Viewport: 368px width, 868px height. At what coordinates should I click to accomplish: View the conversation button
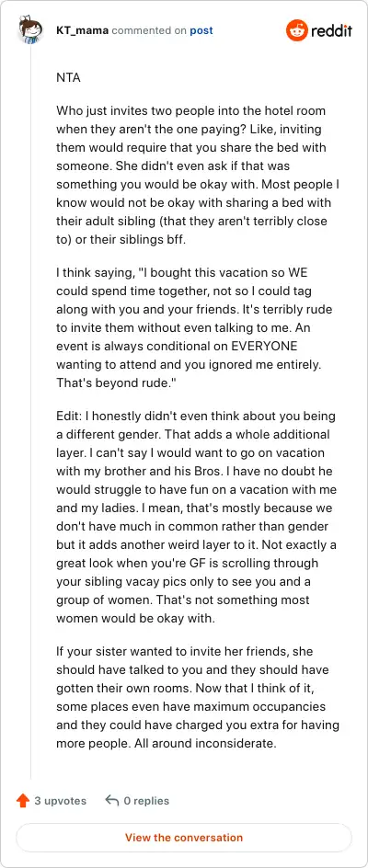184,838
